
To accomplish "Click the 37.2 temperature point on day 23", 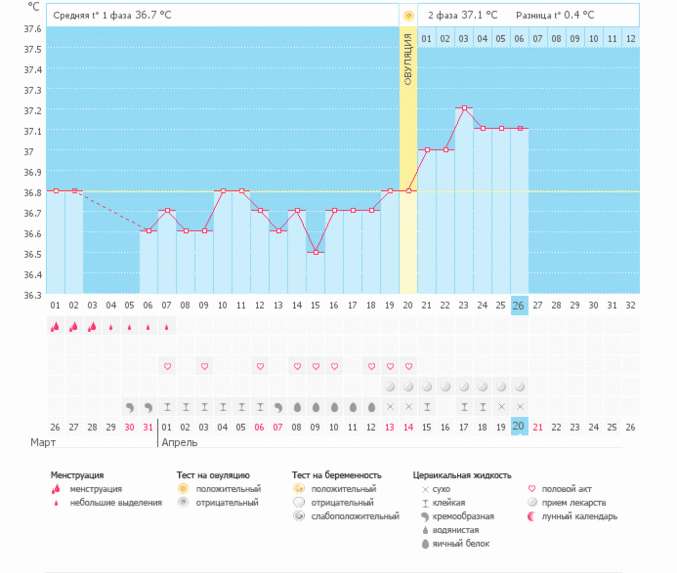I will [464, 108].
